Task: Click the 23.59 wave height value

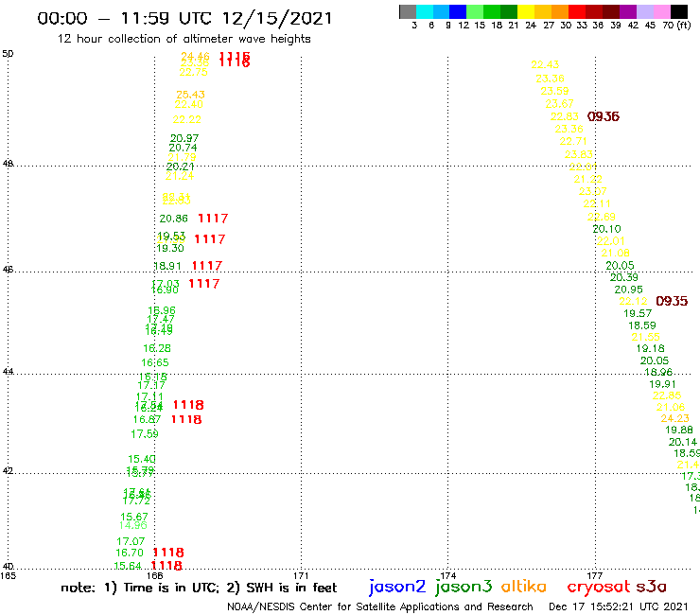Action: click(555, 91)
